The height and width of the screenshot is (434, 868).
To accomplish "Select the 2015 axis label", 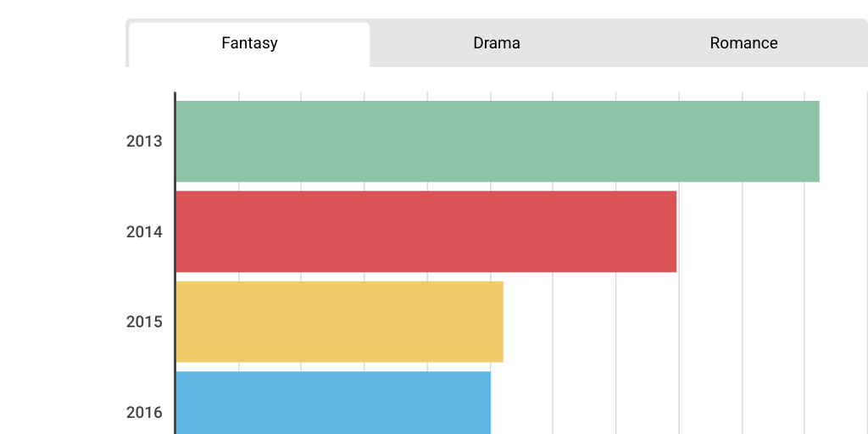I will (144, 322).
